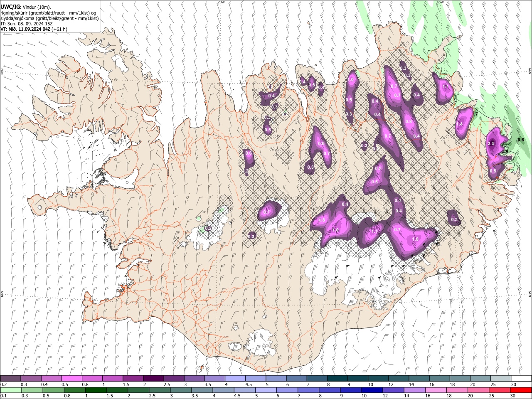Click the 'VT: Mið. 11.09.2024 04Z' valid time
Image resolution: width=532 pixels, height=399 pixels.
pos(25,29)
